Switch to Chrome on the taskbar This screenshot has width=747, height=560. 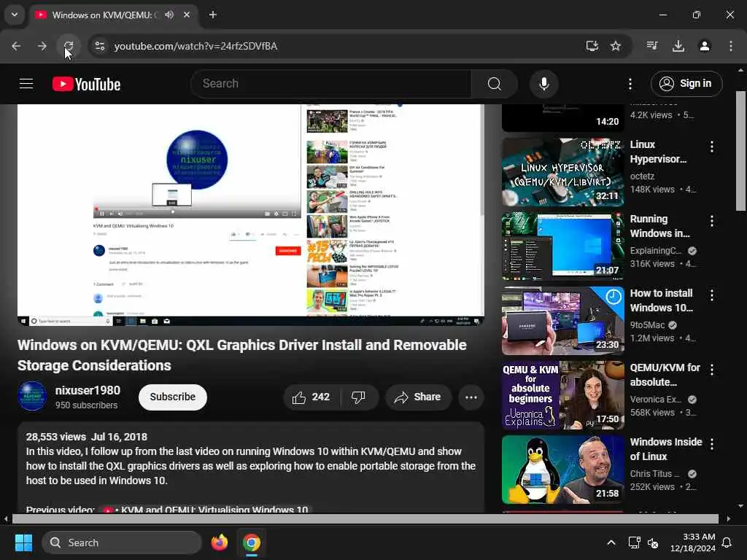[x=252, y=542]
